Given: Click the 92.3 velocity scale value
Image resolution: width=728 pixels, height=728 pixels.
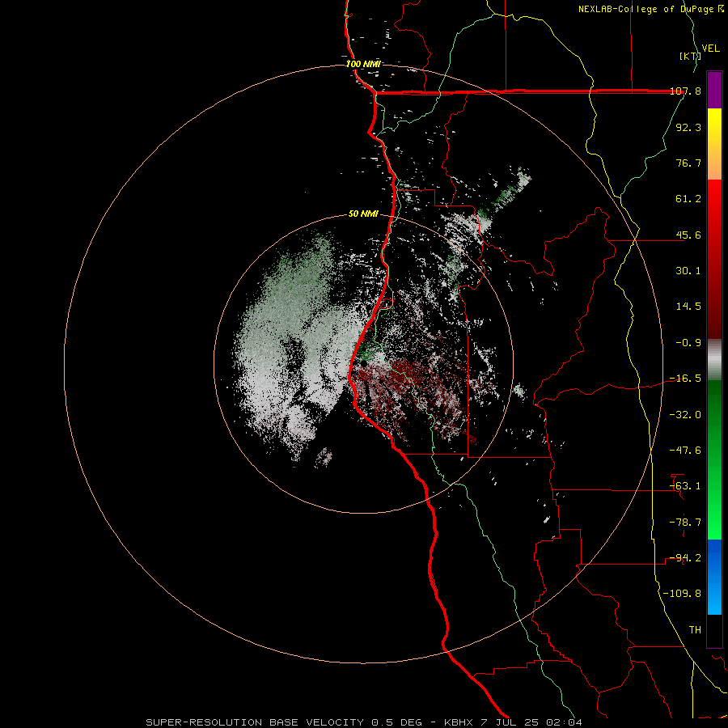Looking at the screenshot, I should [688, 127].
